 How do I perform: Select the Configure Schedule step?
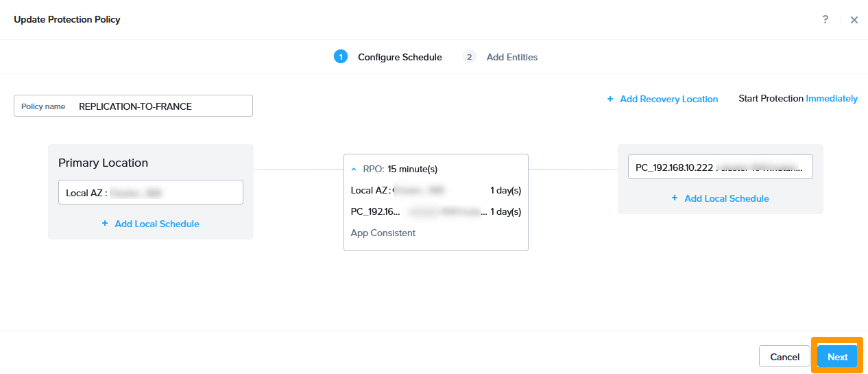tap(400, 57)
